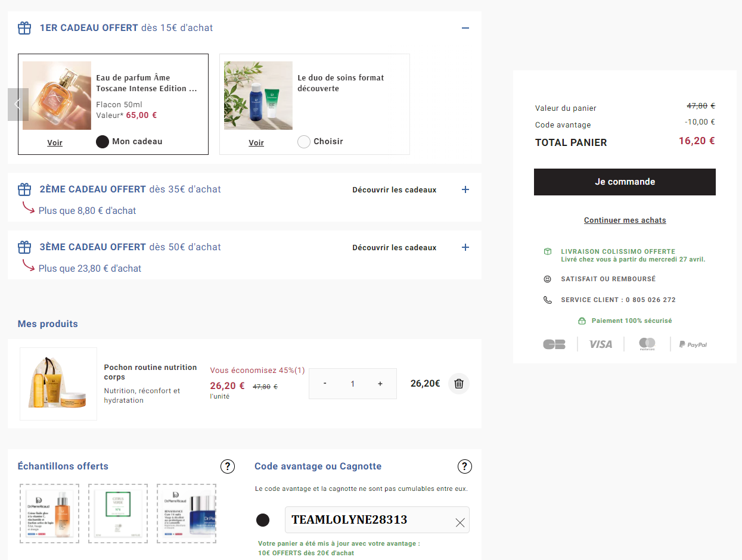Open Pochon routine nutrition corps product image

click(58, 384)
